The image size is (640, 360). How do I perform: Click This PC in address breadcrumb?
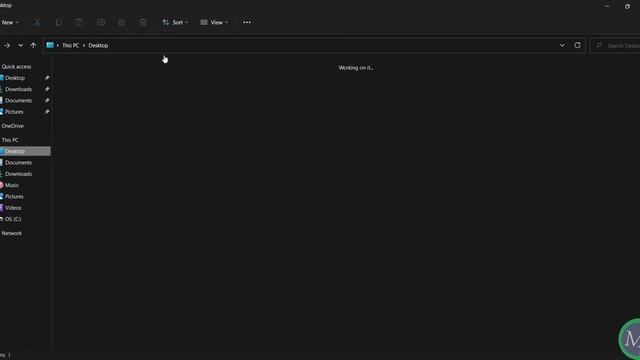click(x=71, y=45)
